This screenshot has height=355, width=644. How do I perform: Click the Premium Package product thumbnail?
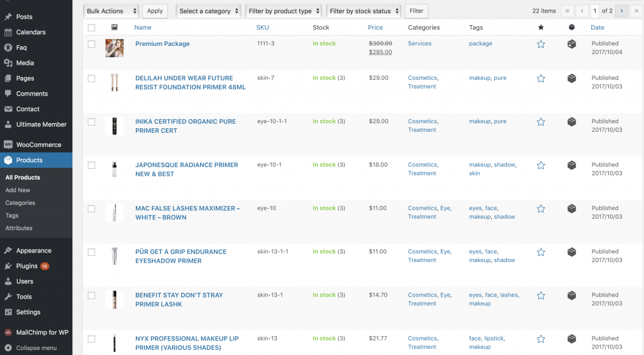point(114,48)
